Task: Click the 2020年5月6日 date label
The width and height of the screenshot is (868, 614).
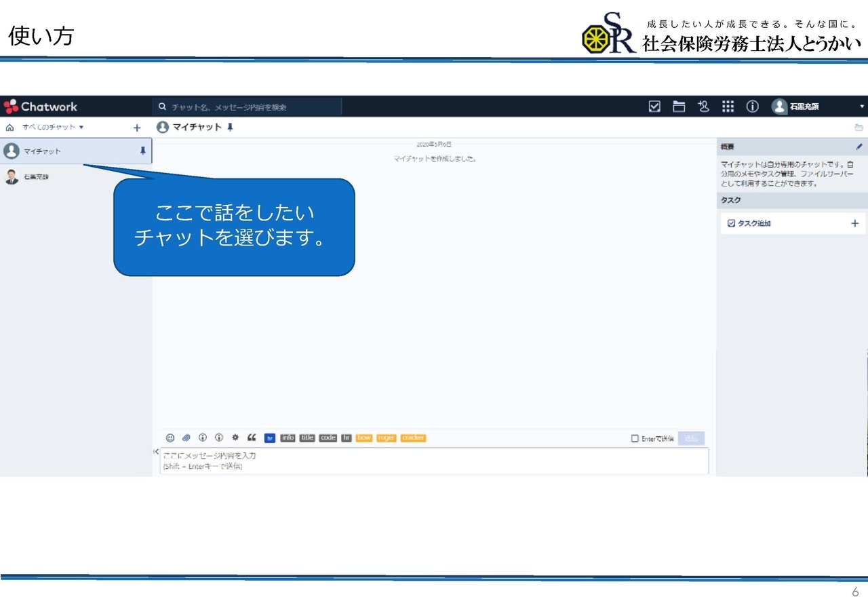Action: [x=434, y=145]
